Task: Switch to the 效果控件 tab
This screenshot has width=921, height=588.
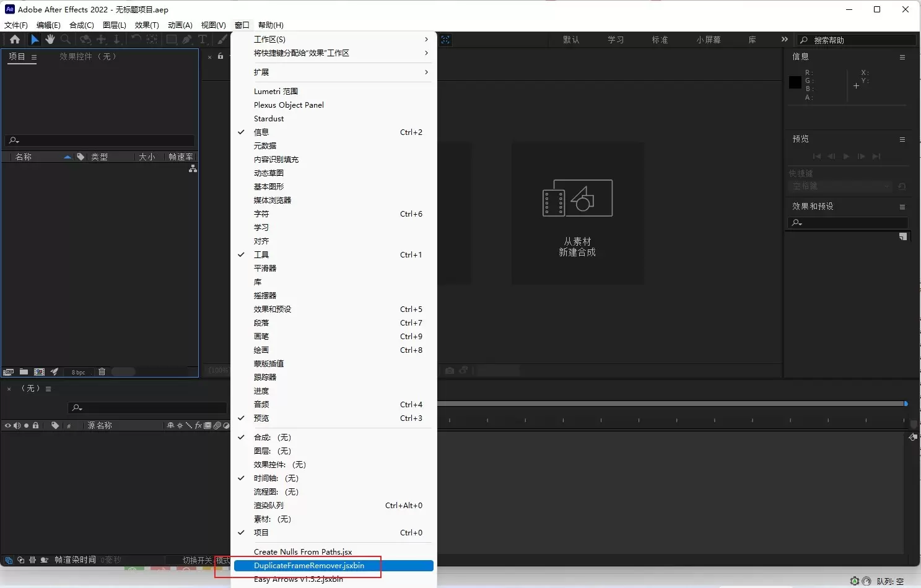Action: [88, 56]
